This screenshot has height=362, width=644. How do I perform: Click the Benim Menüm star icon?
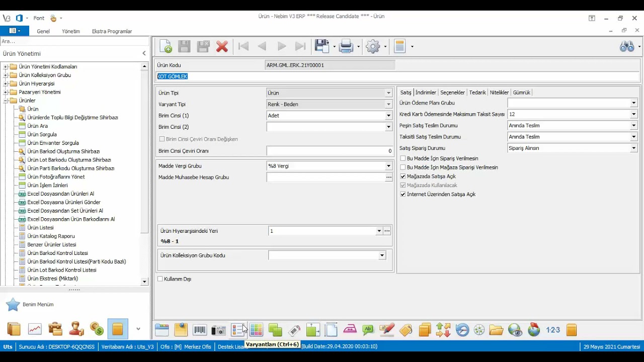pyautogui.click(x=13, y=304)
